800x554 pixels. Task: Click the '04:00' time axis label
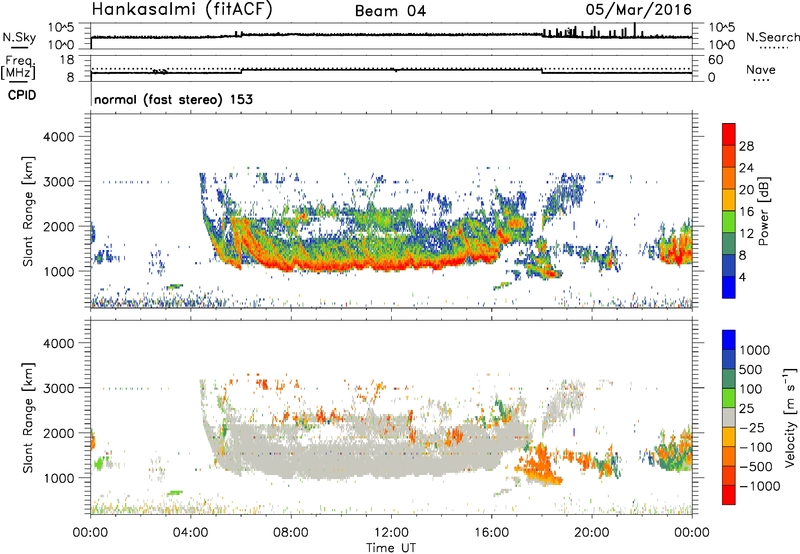point(191,533)
